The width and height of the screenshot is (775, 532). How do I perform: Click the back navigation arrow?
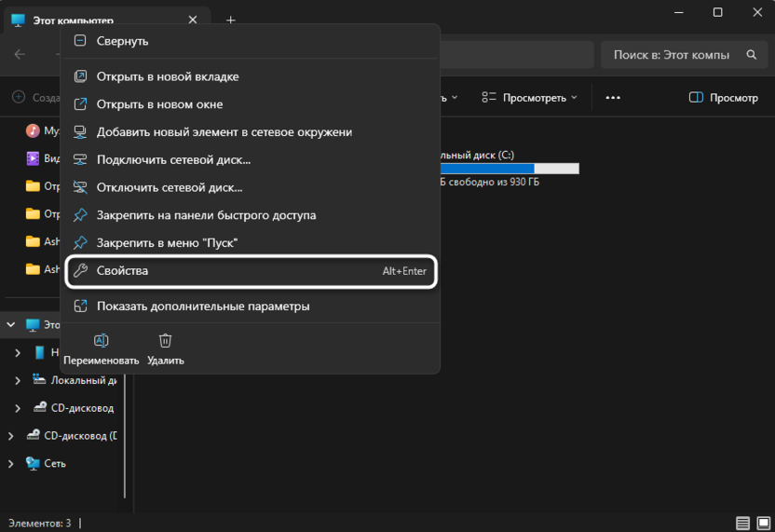(20, 55)
